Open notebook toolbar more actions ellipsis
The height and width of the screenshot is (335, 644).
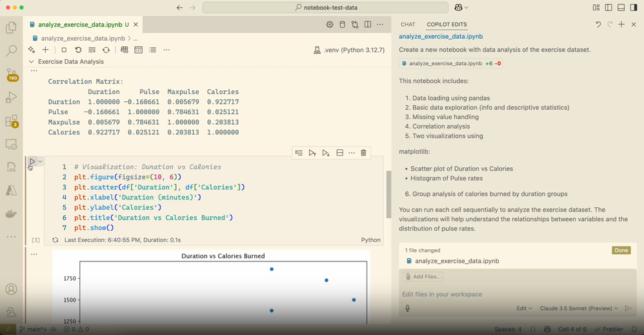[166, 50]
